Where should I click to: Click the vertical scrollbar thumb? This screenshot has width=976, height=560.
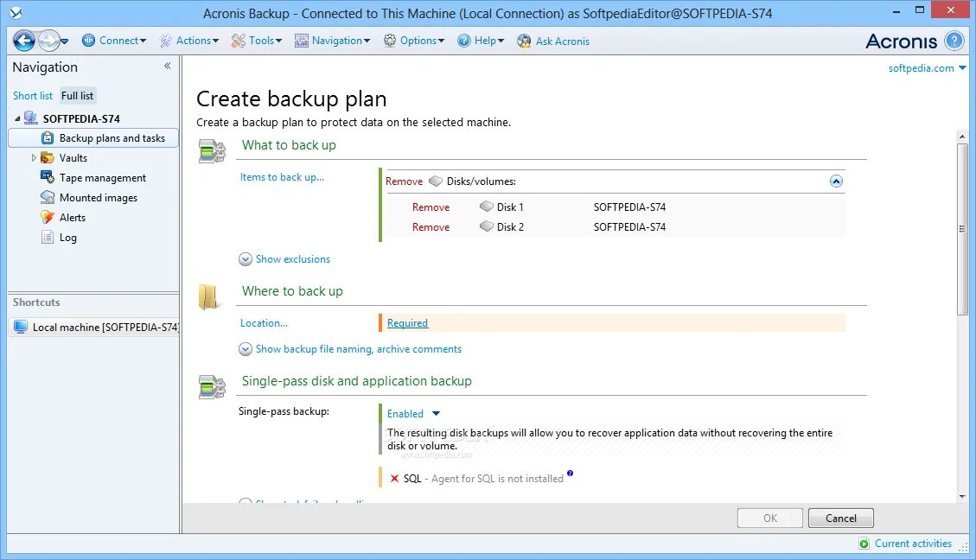click(x=962, y=229)
